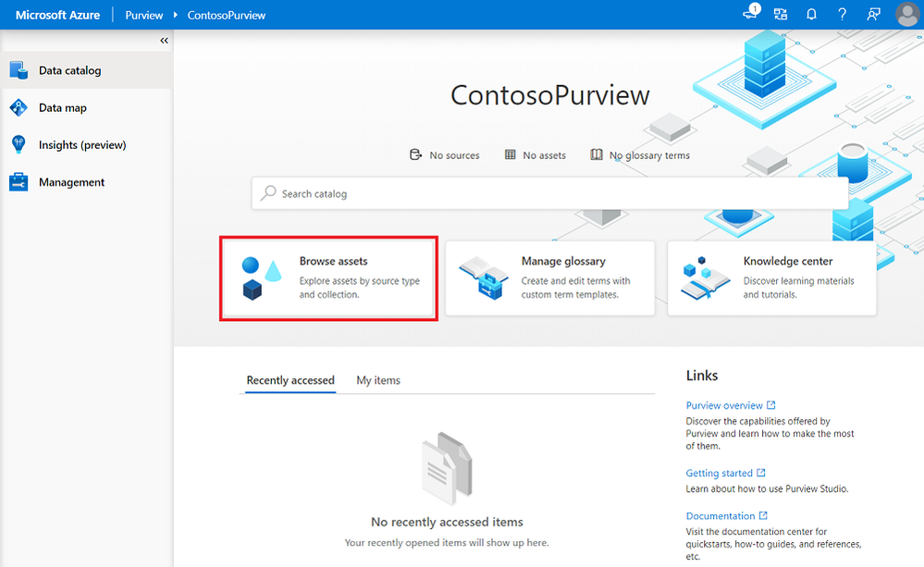Click Purview breadcrumb link
924x567 pixels.
[143, 15]
